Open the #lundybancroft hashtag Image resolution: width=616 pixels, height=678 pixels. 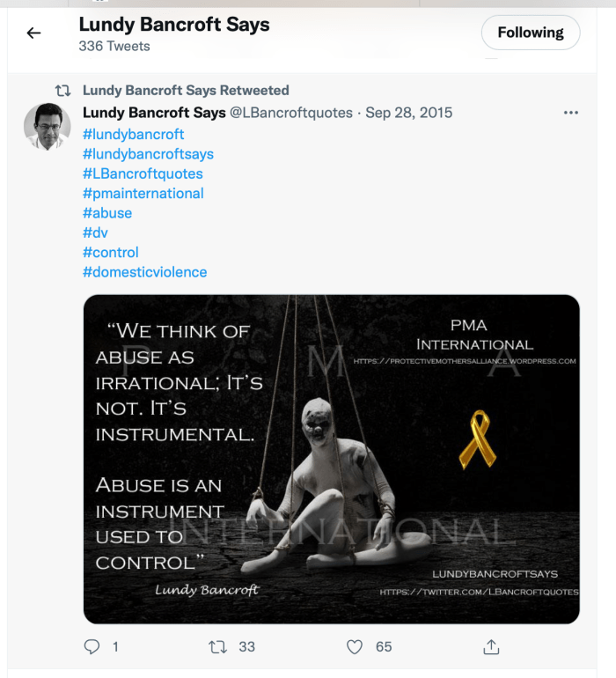point(133,134)
